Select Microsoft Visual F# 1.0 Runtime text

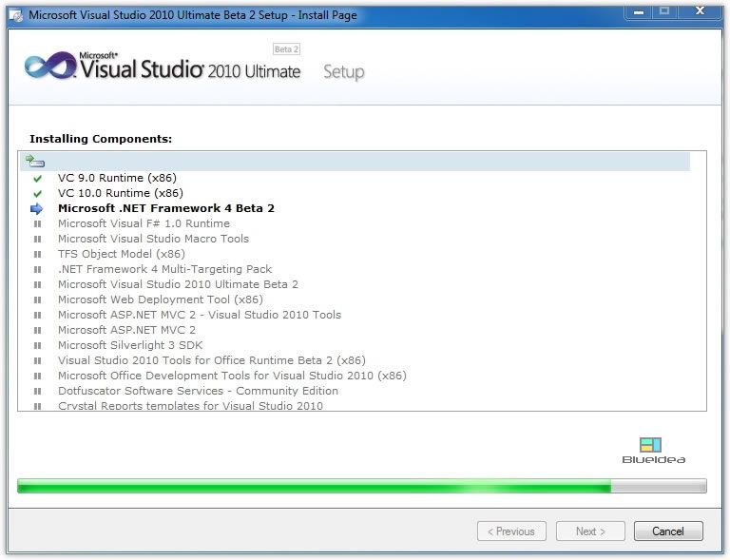coord(144,224)
